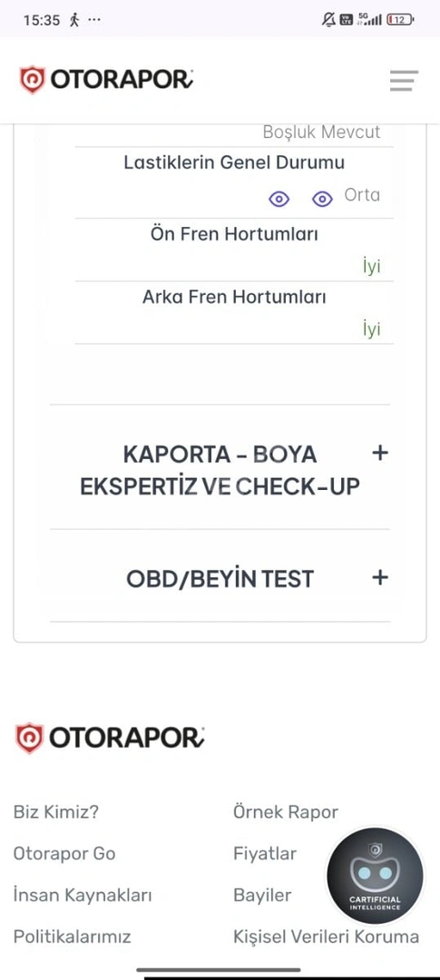This screenshot has width=440, height=980.
Task: View first eye icon for tire condition
Action: [279, 199]
